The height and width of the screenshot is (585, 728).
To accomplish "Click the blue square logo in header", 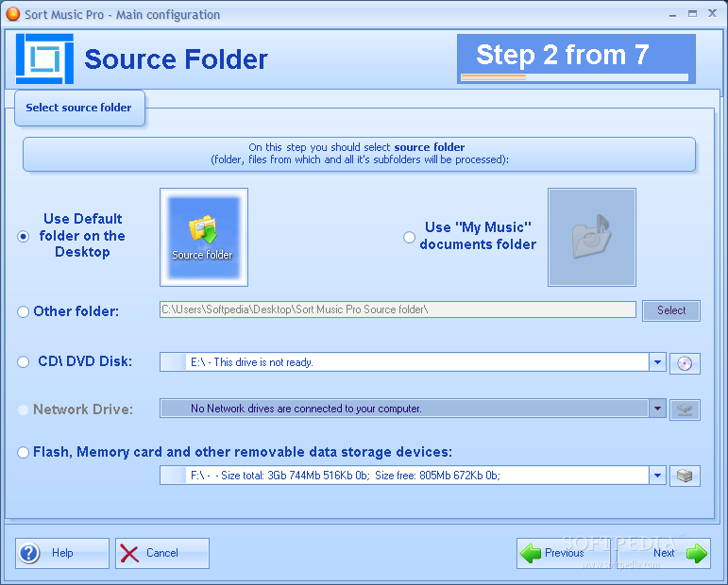I will tap(44, 58).
